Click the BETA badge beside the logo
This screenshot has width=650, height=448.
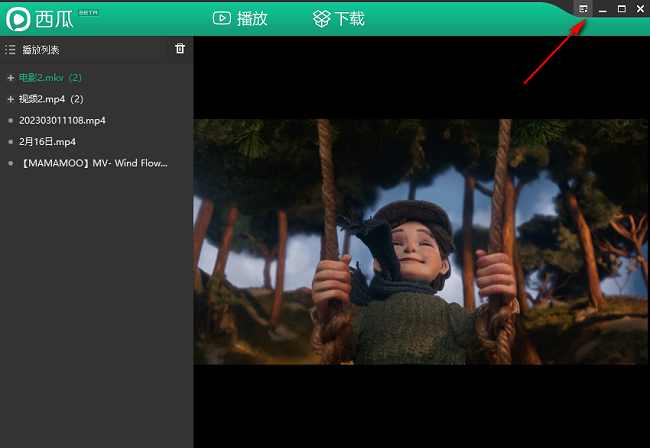(x=88, y=11)
